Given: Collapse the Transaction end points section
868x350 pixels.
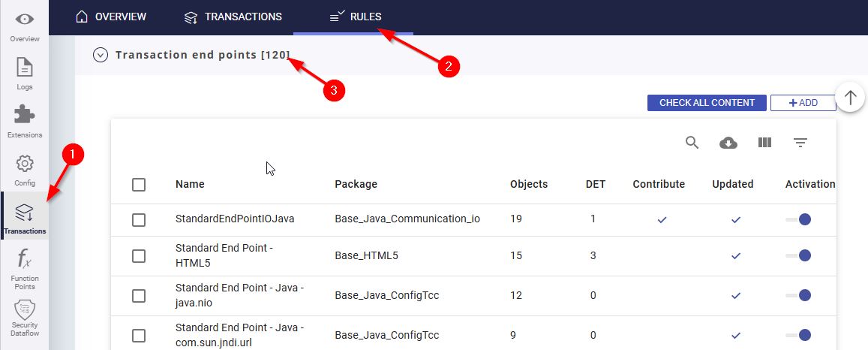Looking at the screenshot, I should click(x=101, y=55).
